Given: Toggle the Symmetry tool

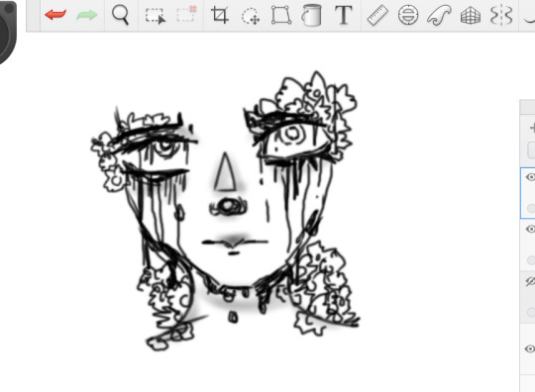Looking at the screenshot, I should [501, 15].
